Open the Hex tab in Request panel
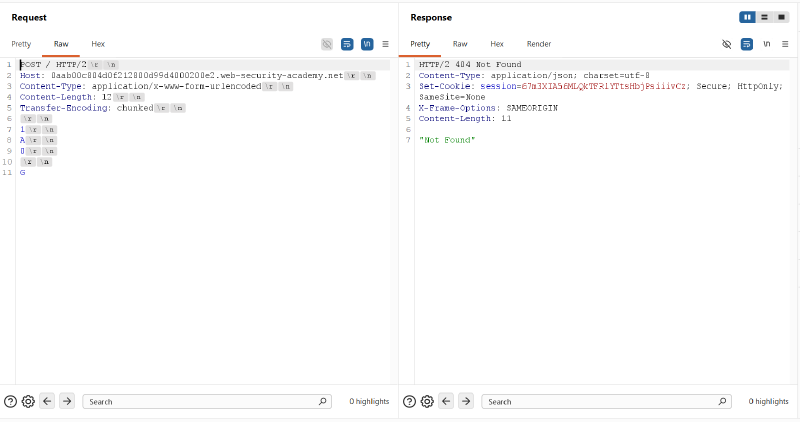Screen dimensions: 800x422 98,44
